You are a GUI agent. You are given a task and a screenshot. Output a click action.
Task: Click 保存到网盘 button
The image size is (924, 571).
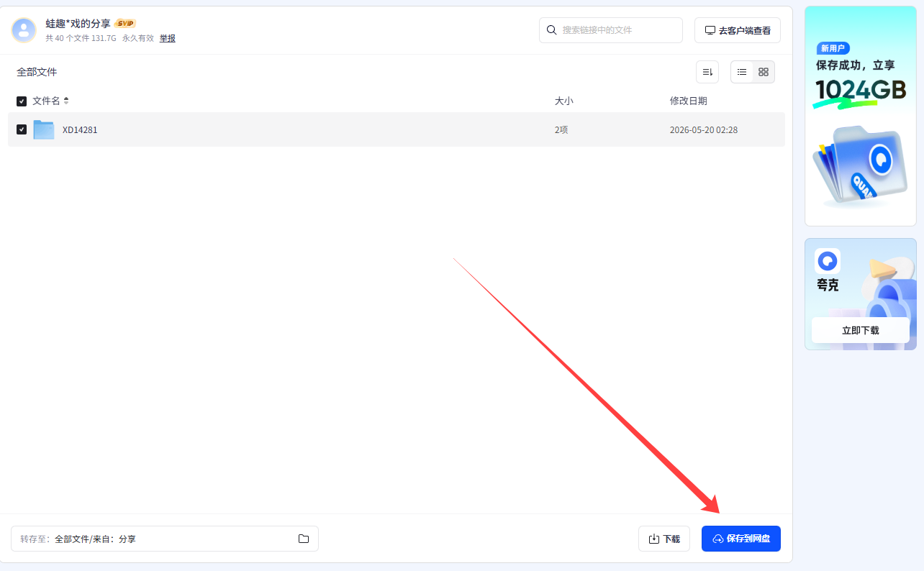(741, 539)
